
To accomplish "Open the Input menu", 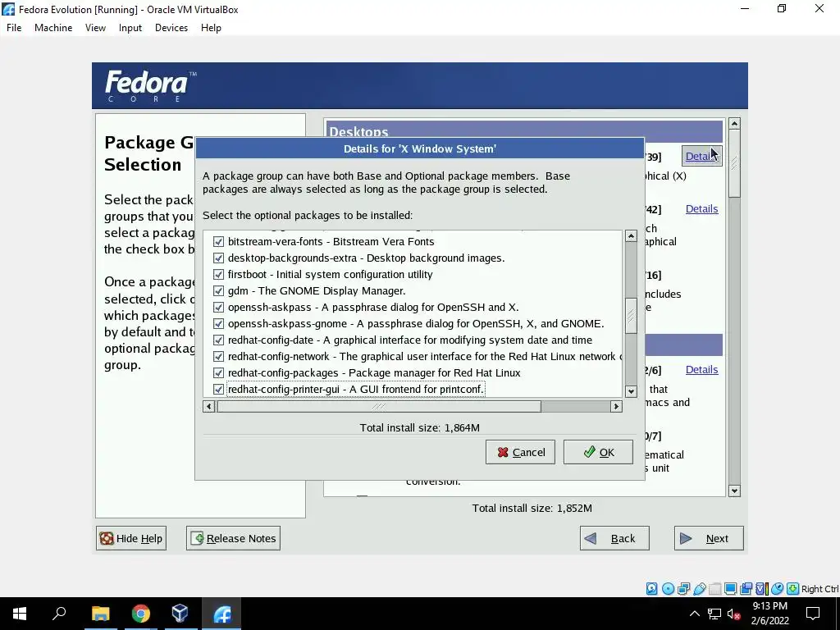I will [130, 28].
